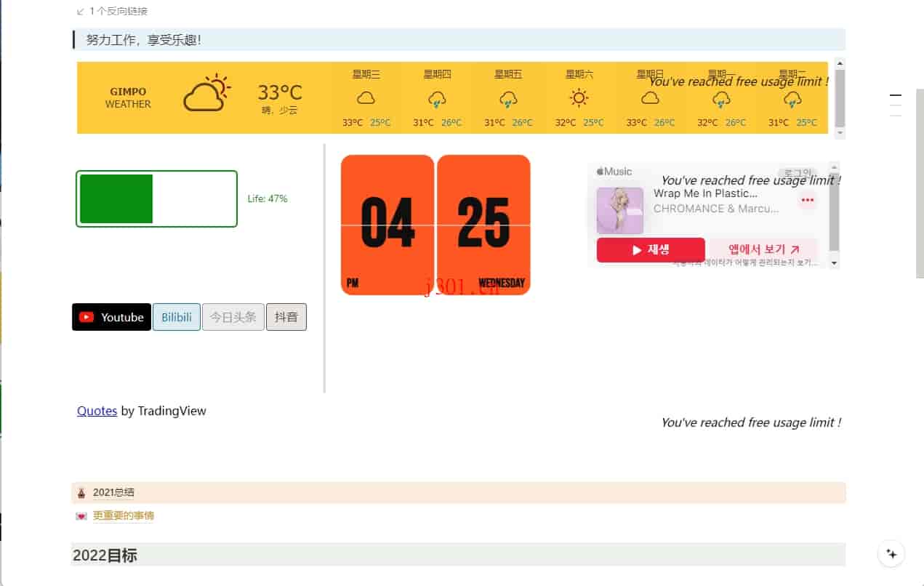
Task: Open the red three-dot more menu
Action: tap(807, 200)
